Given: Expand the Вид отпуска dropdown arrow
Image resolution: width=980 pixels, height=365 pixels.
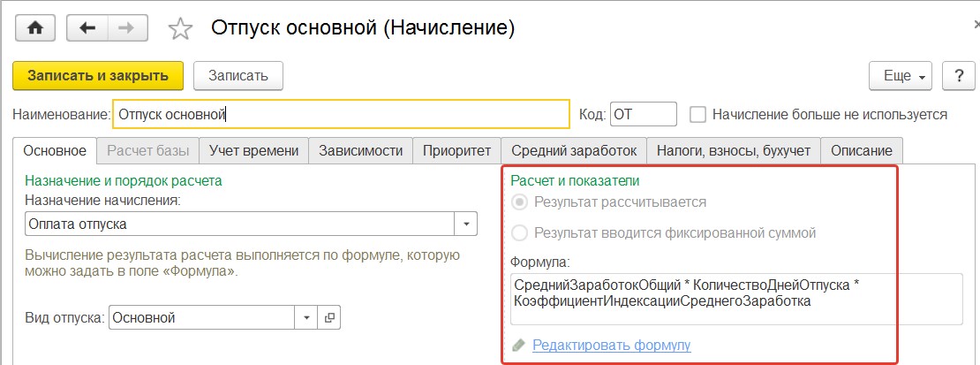Looking at the screenshot, I should click(x=306, y=317).
